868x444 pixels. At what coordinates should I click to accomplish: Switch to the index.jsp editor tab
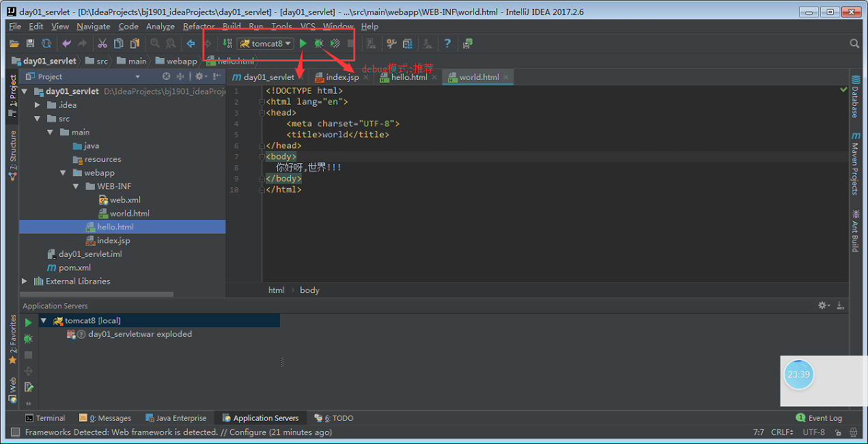pyautogui.click(x=342, y=77)
